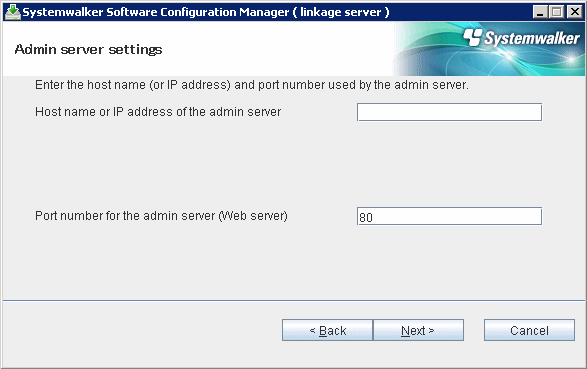Minimize the Configuration Manager window

pos(540,12)
